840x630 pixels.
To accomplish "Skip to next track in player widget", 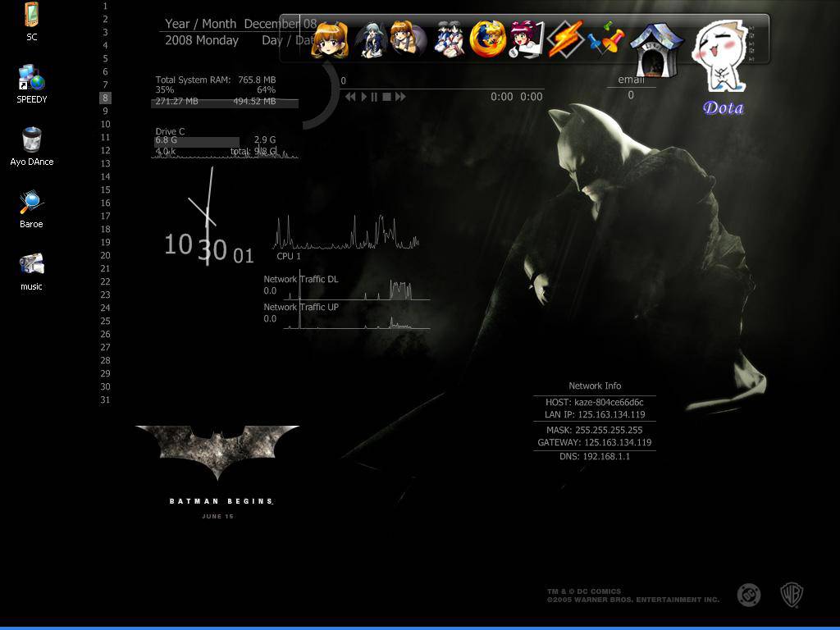I will click(x=400, y=97).
